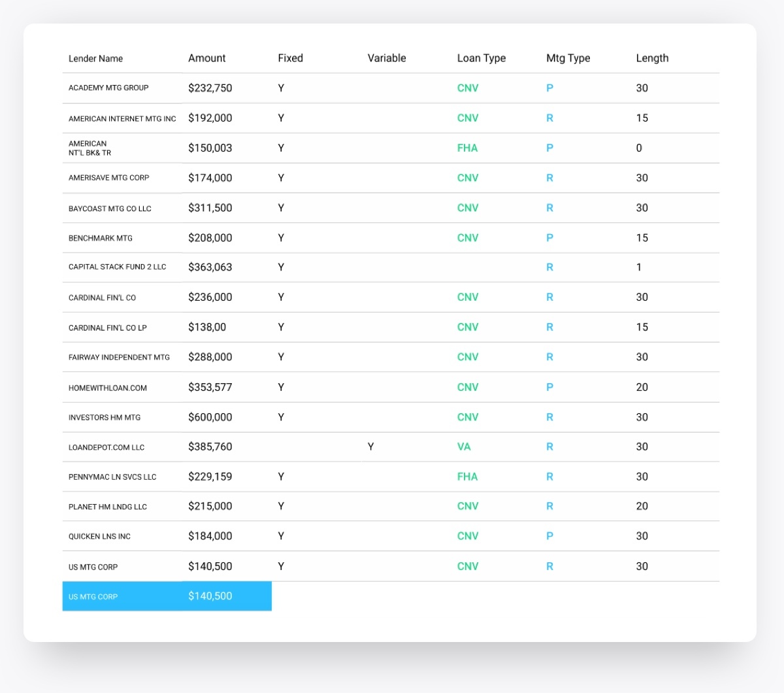Click the Variable Y for LOANDEPOT.COM LLC
The width and height of the screenshot is (784, 693).
[370, 447]
